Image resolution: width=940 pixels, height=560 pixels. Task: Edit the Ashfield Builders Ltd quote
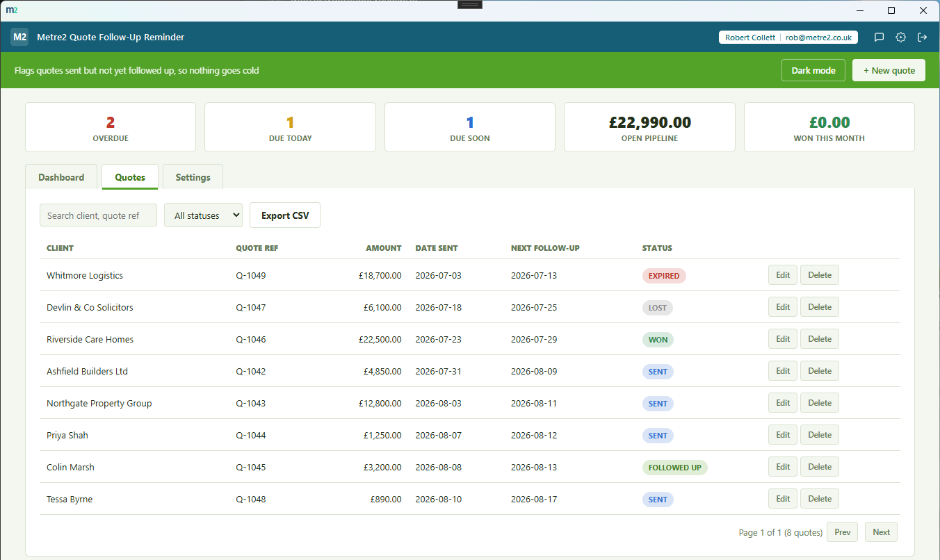tap(783, 371)
